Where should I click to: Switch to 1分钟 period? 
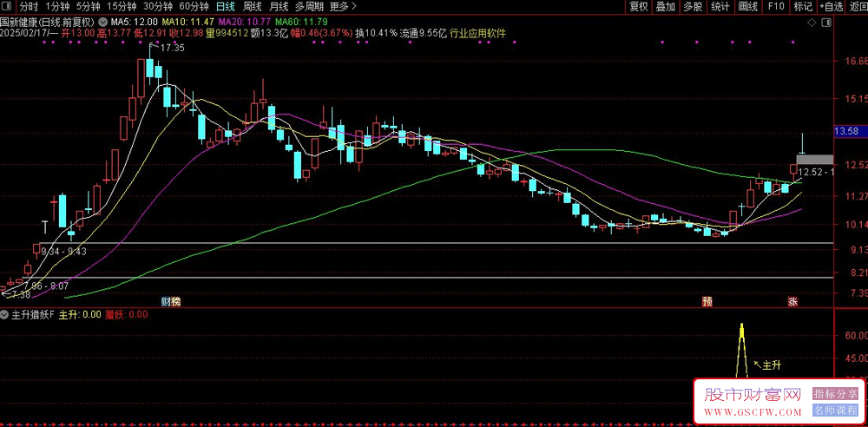tap(57, 7)
